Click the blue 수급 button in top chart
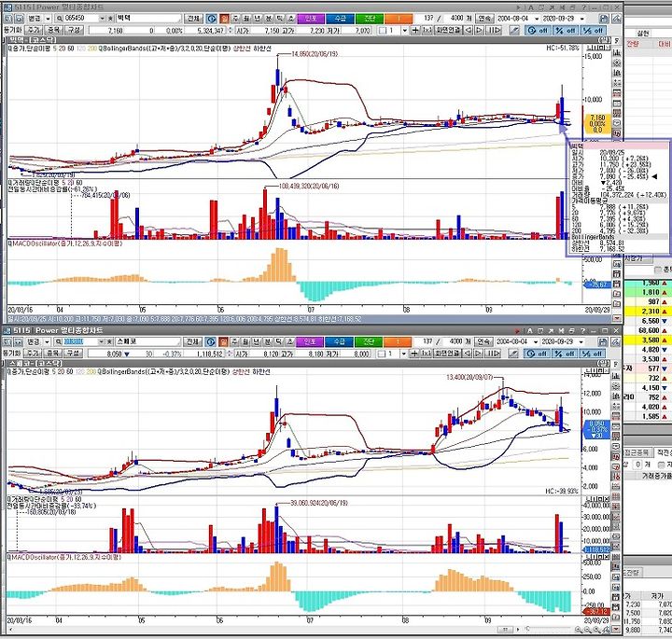Image resolution: width=672 pixels, height=639 pixels. click(340, 19)
